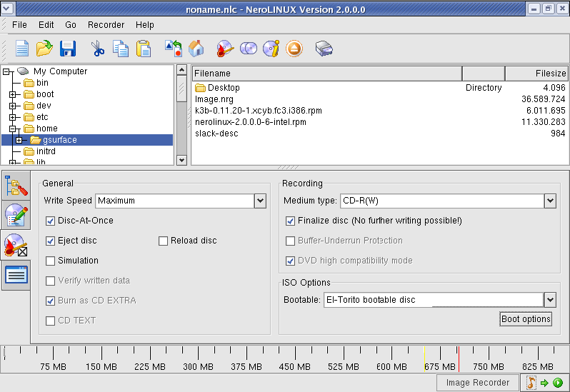
Task: Click the Boot options button
Action: click(x=526, y=319)
